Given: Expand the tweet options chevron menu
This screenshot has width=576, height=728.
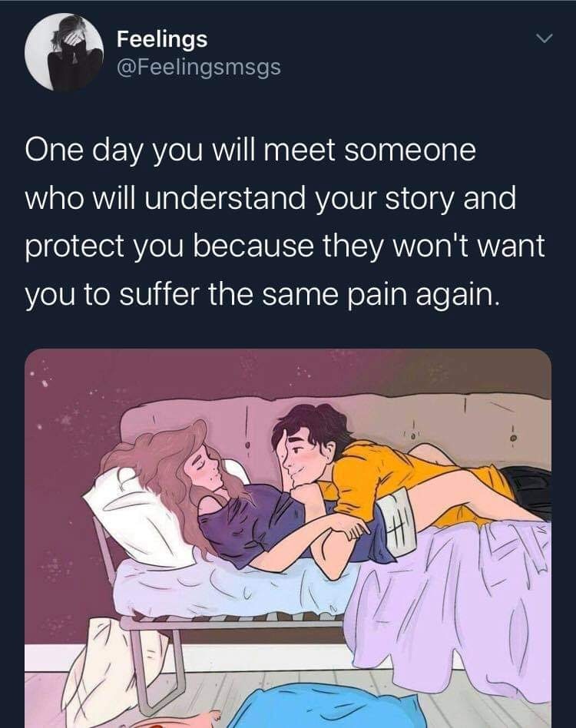Looking at the screenshot, I should pyautogui.click(x=544, y=37).
